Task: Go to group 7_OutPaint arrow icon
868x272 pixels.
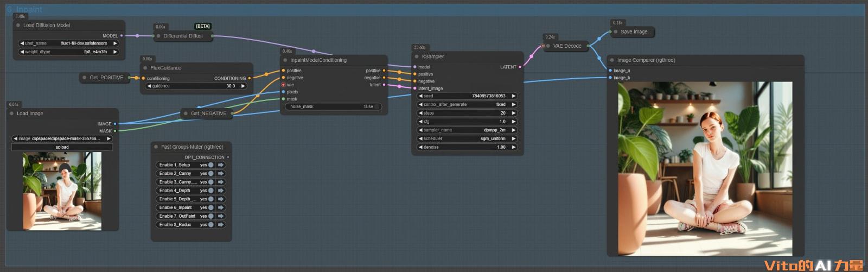Action: pyautogui.click(x=221, y=216)
